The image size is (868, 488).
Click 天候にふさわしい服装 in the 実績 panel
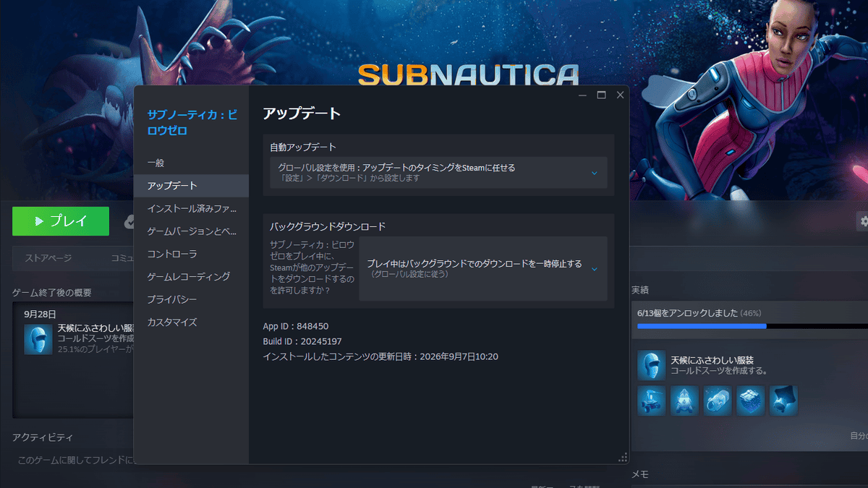coord(712,360)
